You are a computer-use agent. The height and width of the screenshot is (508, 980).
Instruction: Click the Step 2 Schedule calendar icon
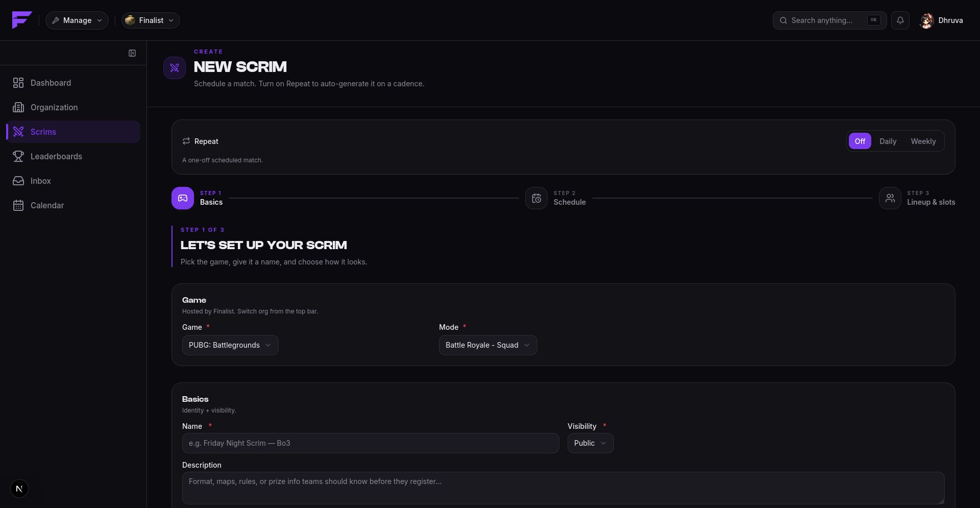tap(536, 198)
